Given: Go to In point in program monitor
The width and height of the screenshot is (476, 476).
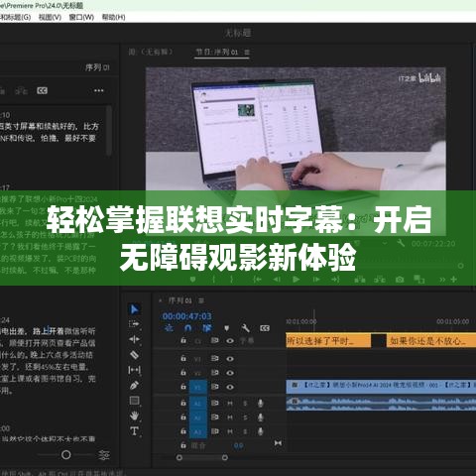Looking at the screenshot, I should (257, 280).
